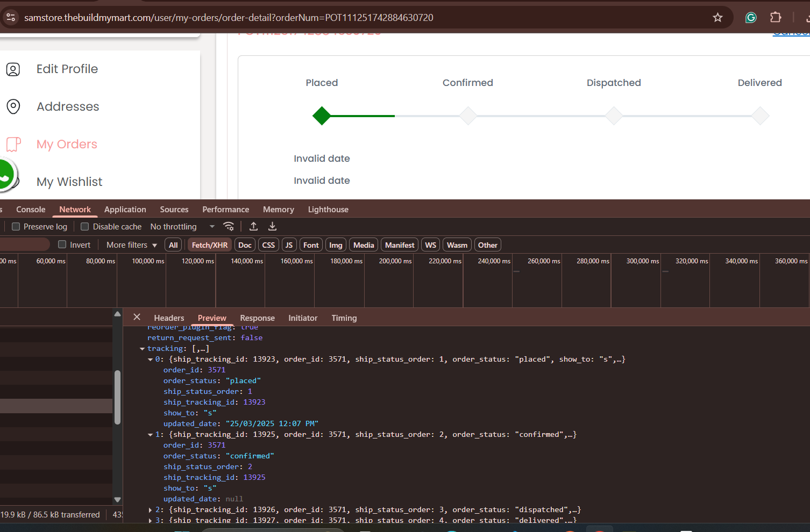
Task: Open the No throttling dropdown
Action: pyautogui.click(x=182, y=227)
